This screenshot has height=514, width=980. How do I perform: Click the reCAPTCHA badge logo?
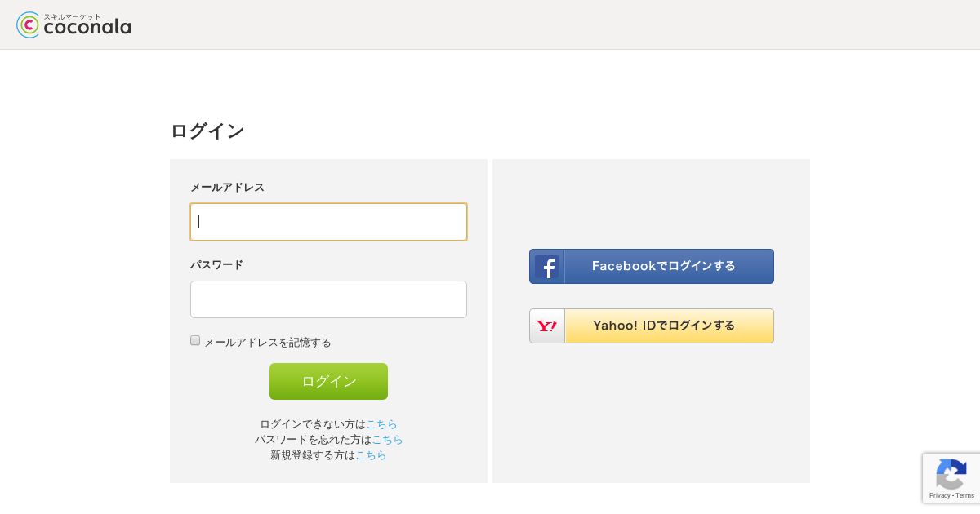tap(951, 475)
